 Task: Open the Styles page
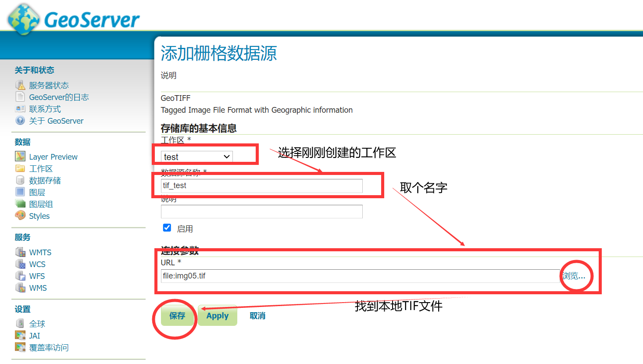(x=39, y=215)
